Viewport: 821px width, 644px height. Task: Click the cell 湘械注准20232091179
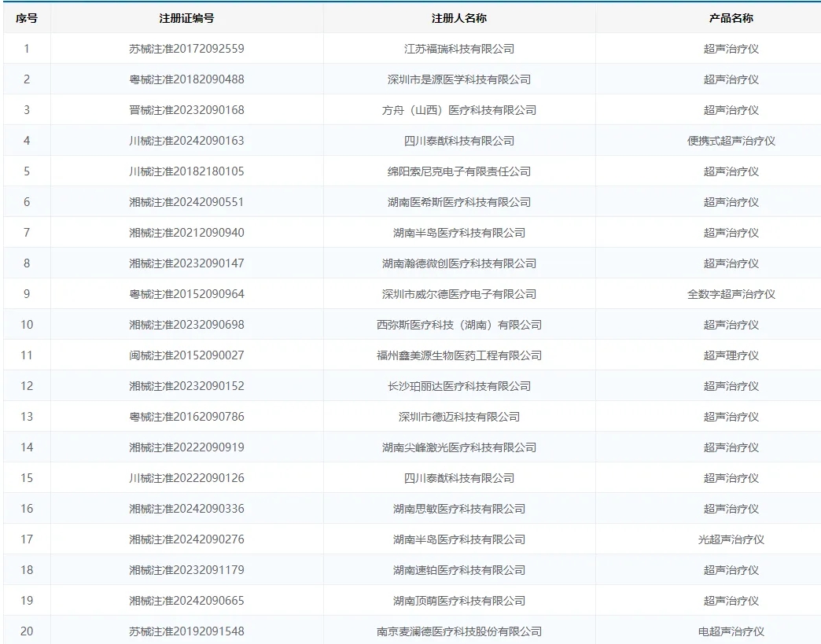[x=187, y=569]
